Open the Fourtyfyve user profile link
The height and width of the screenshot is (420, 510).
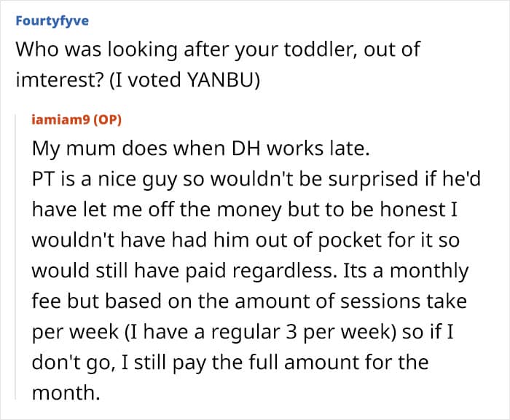point(52,20)
